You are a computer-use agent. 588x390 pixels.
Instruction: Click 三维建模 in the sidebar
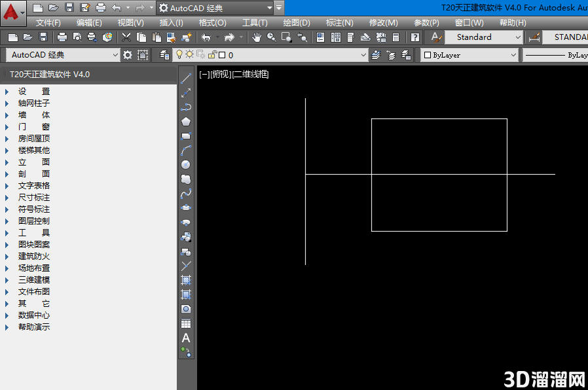[x=34, y=280]
